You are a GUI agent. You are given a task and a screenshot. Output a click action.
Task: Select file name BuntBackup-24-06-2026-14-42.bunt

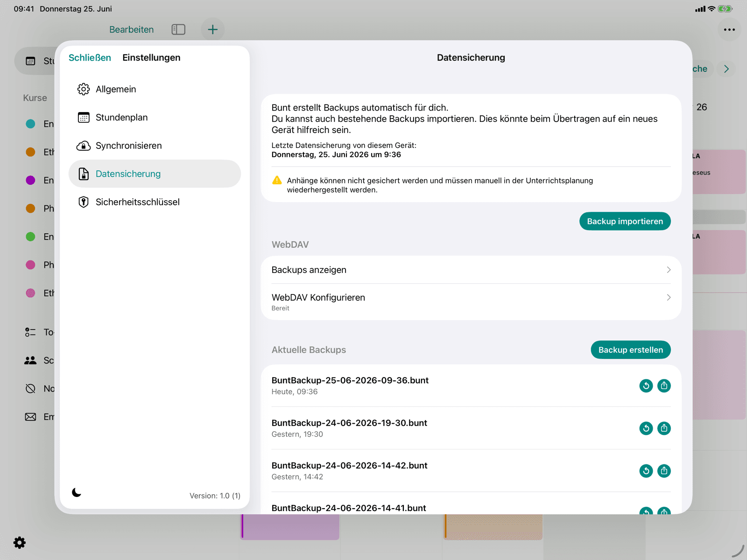tap(349, 465)
